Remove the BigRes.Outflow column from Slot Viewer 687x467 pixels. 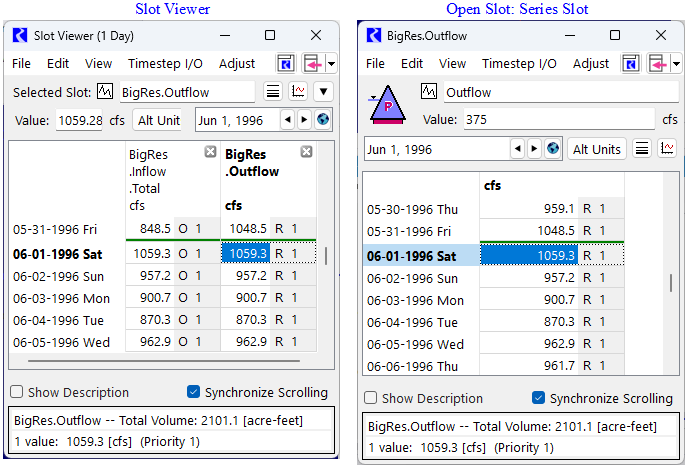pyautogui.click(x=307, y=152)
